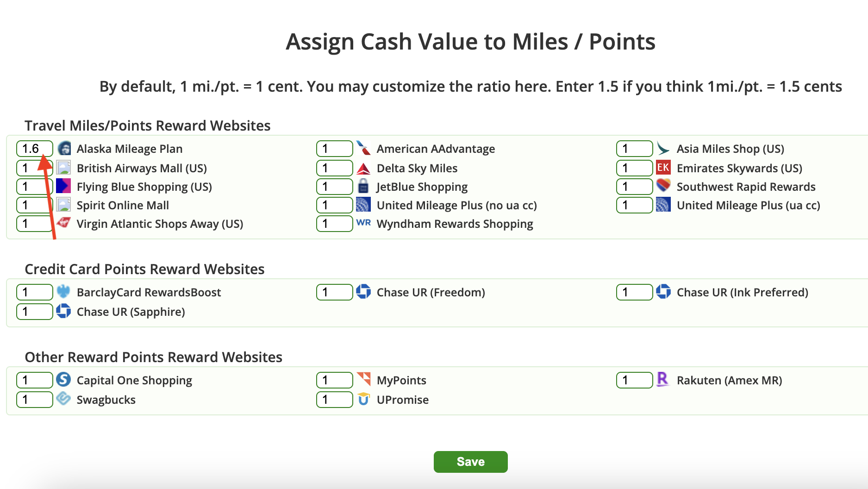
Task: Click the Capital One Shopping logo icon
Action: coord(63,379)
